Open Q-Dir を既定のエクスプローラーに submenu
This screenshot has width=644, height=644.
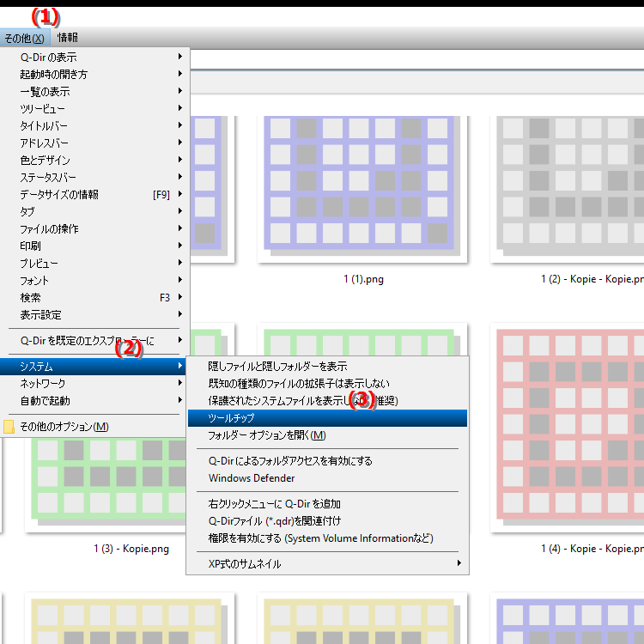point(94,341)
